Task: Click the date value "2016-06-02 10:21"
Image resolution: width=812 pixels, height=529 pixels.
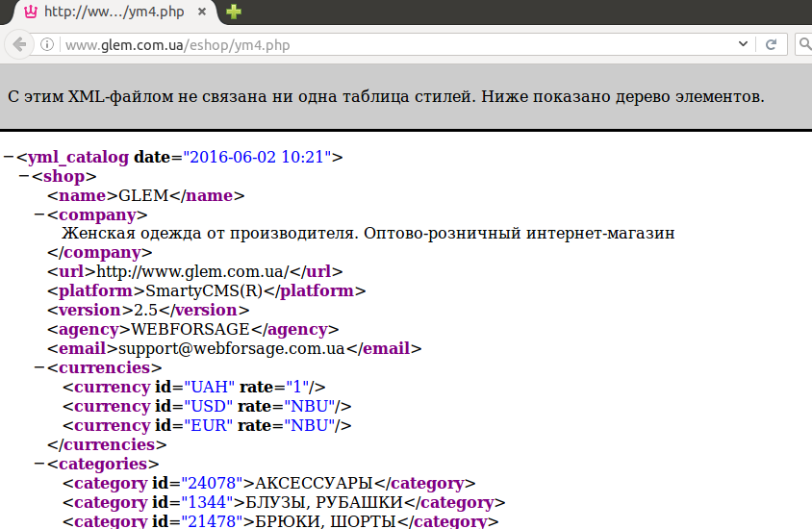Action: tap(257, 157)
